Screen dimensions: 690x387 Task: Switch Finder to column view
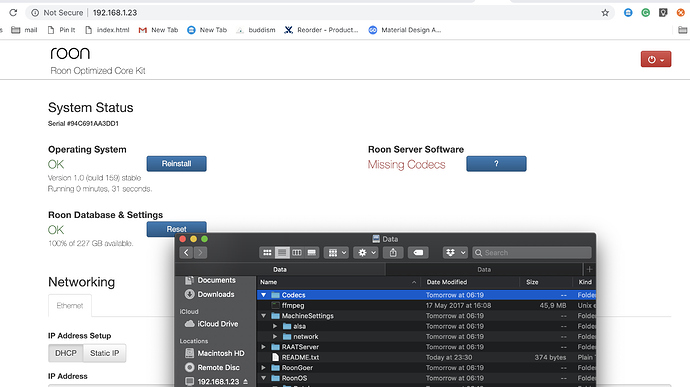tap(297, 253)
